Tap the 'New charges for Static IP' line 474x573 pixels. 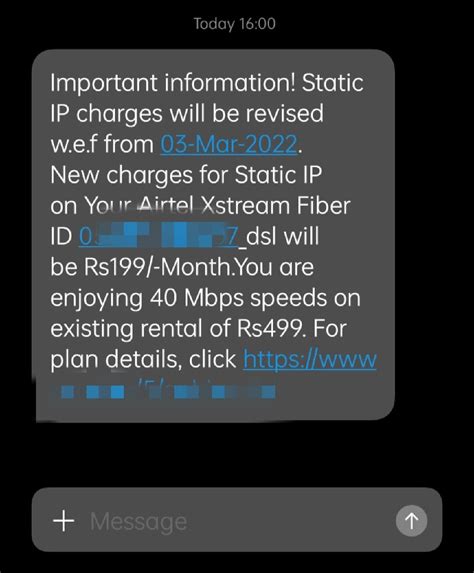(x=186, y=175)
